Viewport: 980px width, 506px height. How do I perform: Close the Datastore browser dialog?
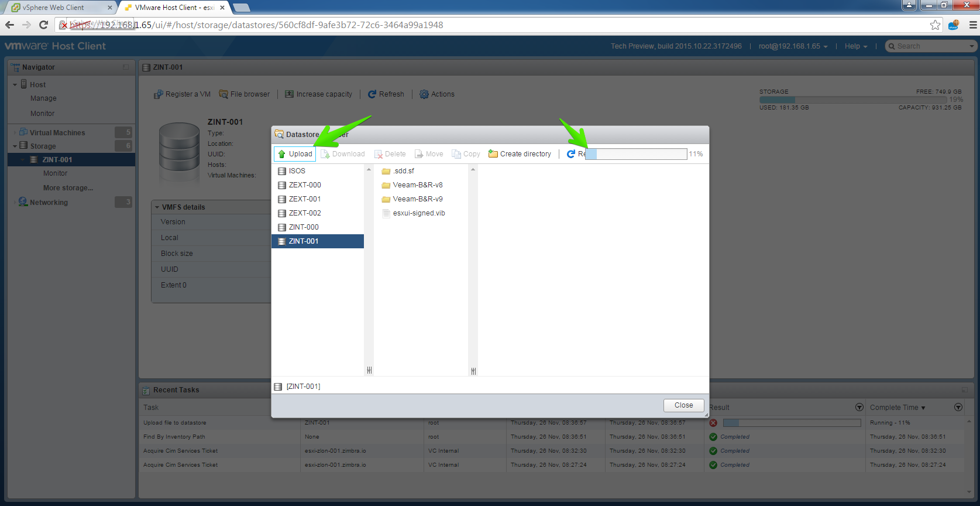pyautogui.click(x=683, y=405)
